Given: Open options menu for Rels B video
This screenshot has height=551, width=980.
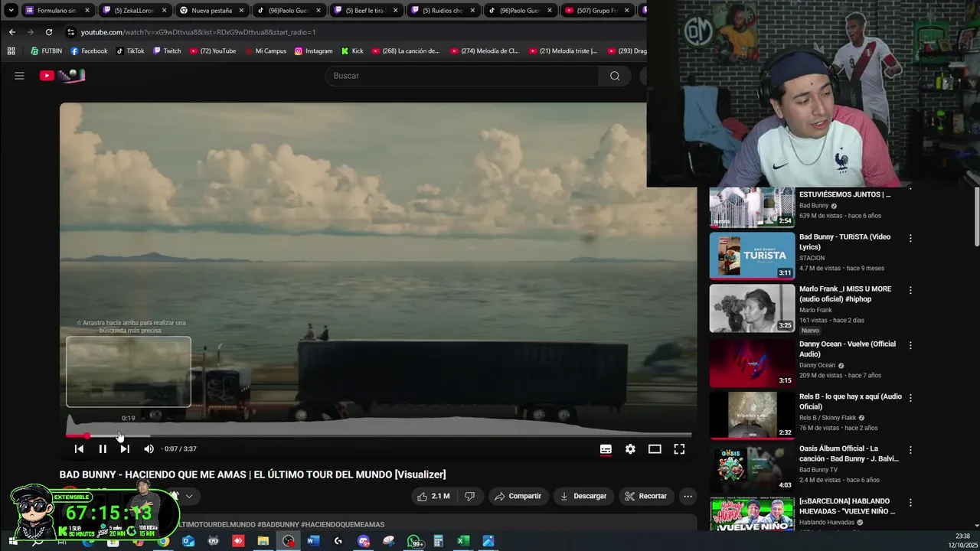Looking at the screenshot, I should tap(910, 398).
